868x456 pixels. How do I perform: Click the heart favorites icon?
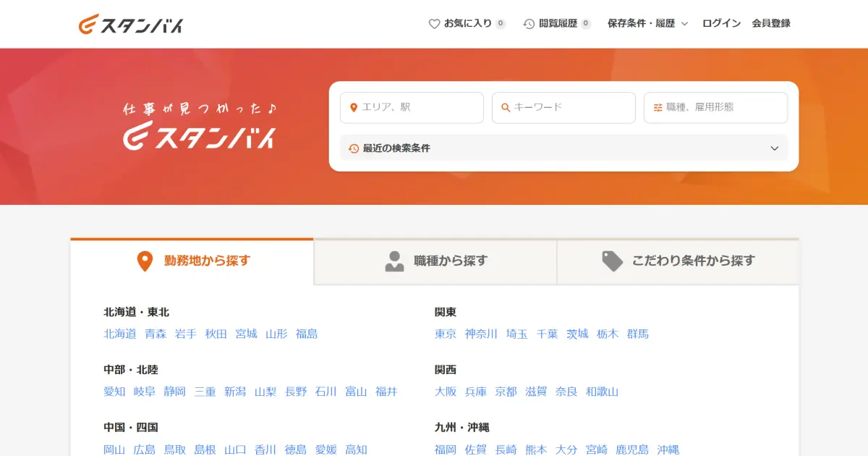tap(434, 24)
